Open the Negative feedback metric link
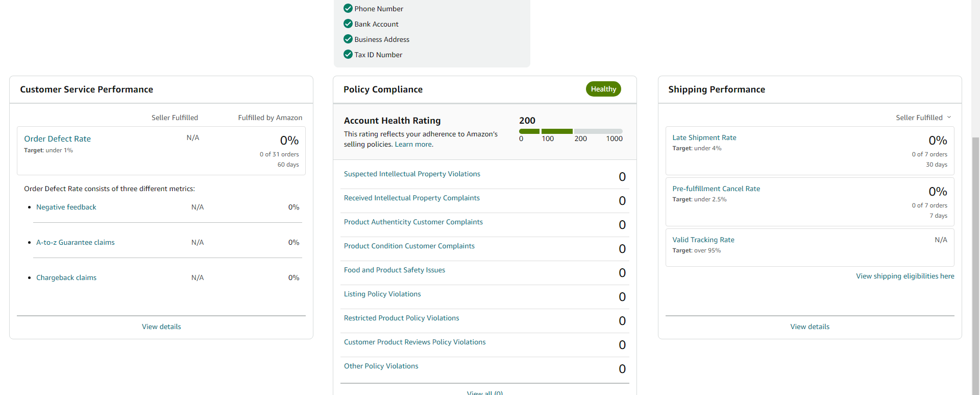This screenshot has height=395, width=980. 66,207
